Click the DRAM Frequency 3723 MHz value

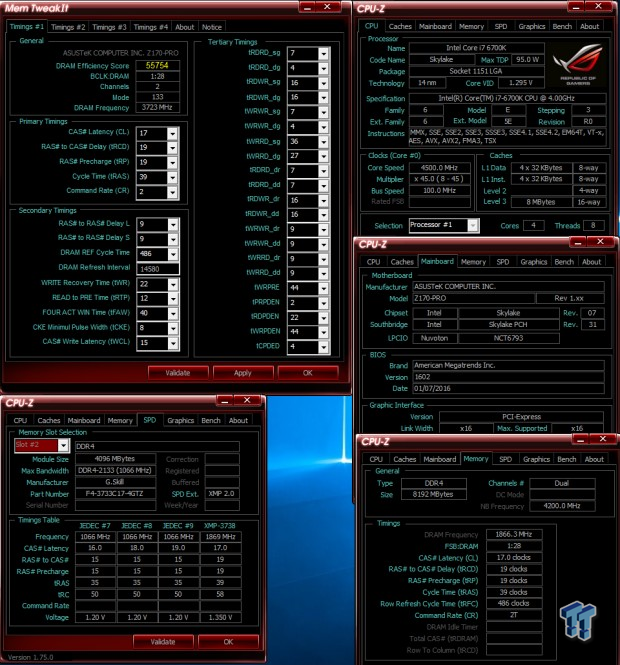point(157,108)
